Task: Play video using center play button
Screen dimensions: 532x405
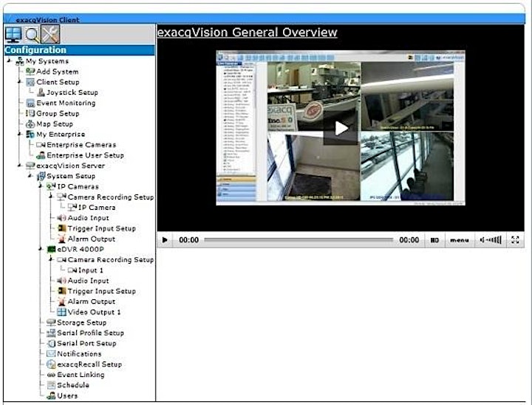Action: tap(341, 129)
